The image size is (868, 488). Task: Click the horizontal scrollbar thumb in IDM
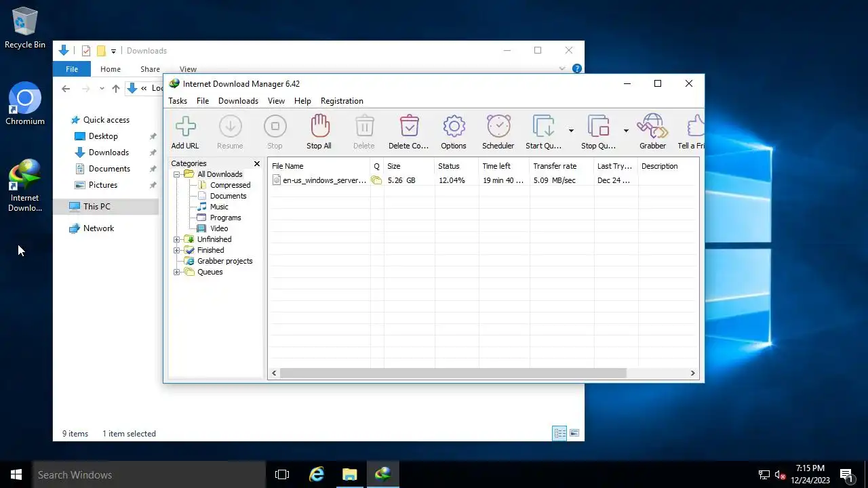[453, 373]
